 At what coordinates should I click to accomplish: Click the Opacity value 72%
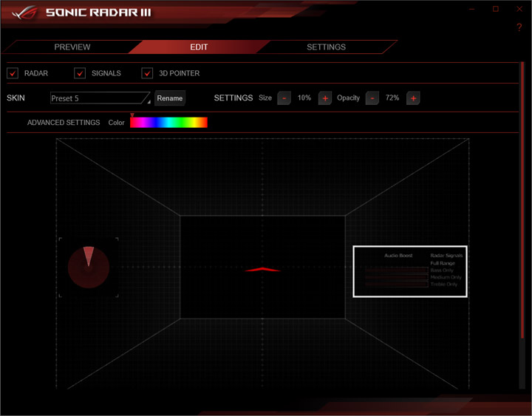pos(392,98)
